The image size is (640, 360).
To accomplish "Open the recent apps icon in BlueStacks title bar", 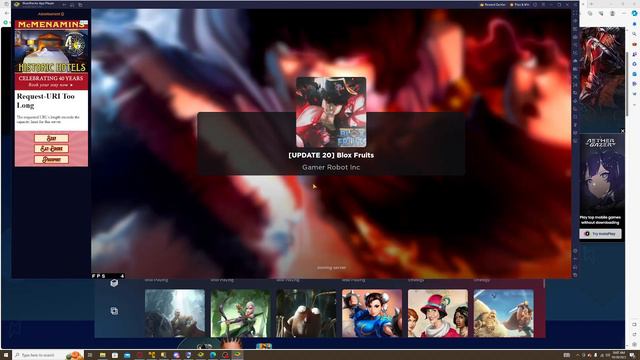I will [x=80, y=4].
